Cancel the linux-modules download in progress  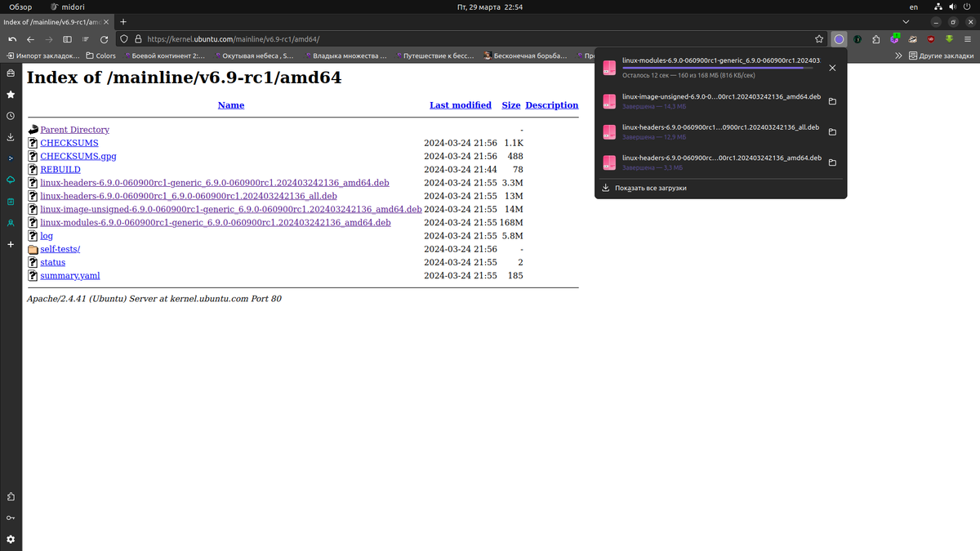click(x=832, y=68)
